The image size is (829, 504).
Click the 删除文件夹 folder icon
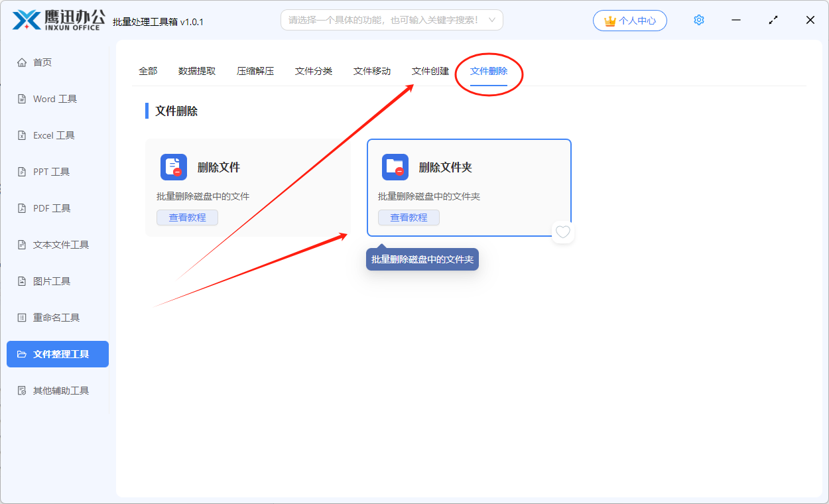(x=395, y=167)
